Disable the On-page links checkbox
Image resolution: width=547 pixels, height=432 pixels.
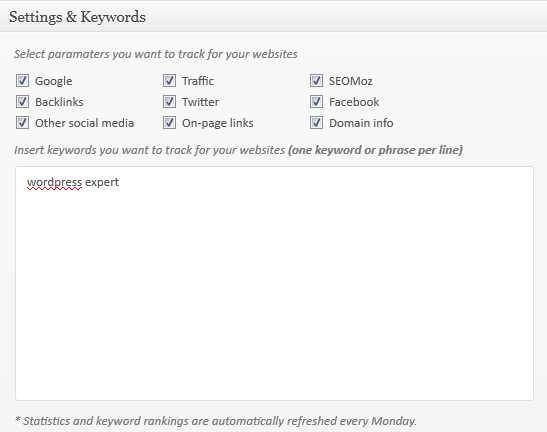click(169, 122)
